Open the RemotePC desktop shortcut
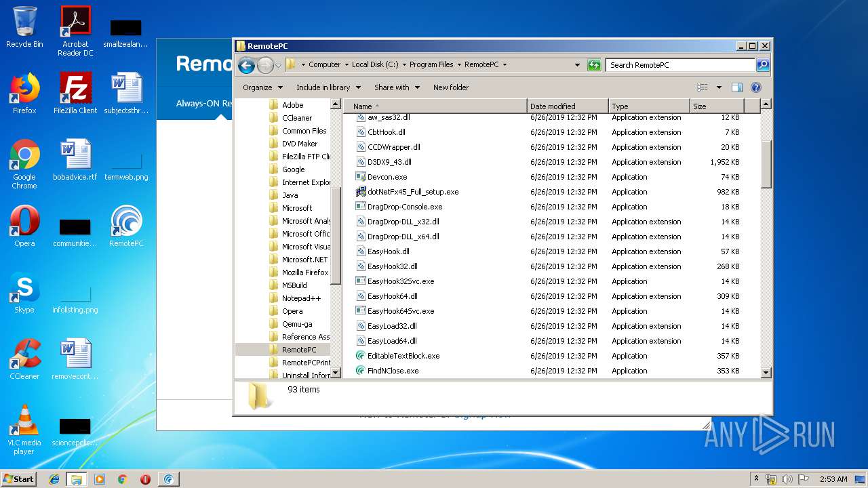 [x=126, y=226]
